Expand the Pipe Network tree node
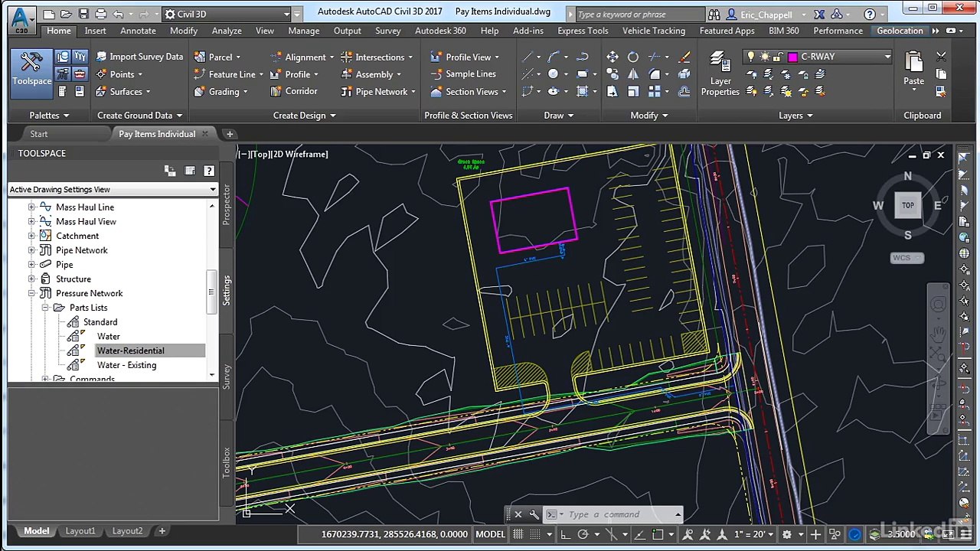Viewport: 980px width, 551px height. tap(31, 250)
